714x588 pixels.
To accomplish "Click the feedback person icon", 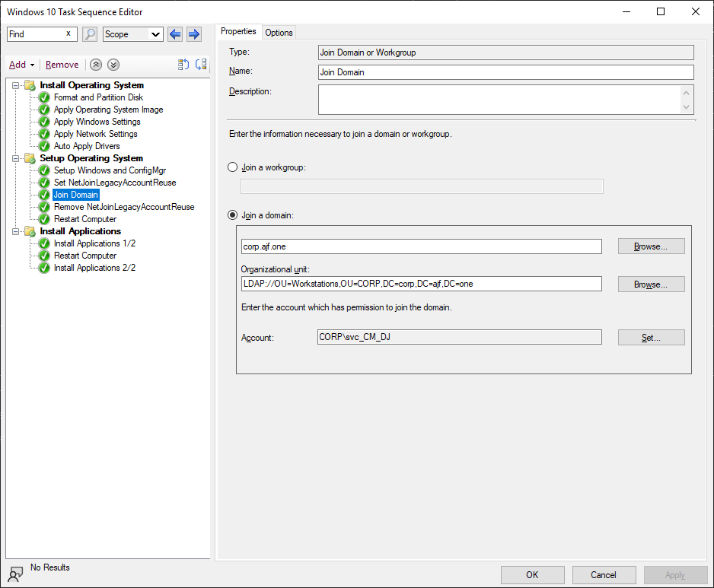I will [15, 574].
